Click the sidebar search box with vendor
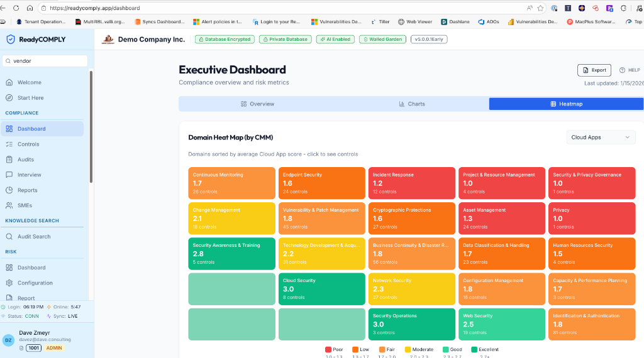The image size is (644, 358). (45, 61)
